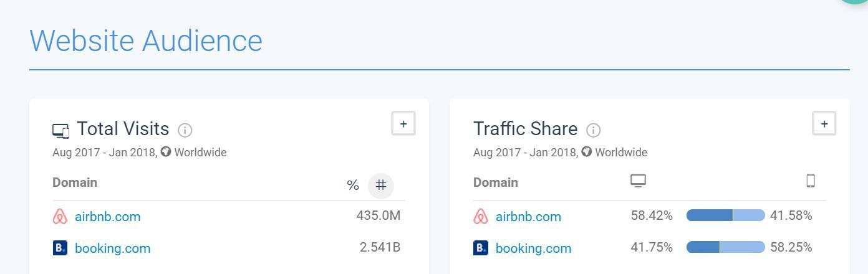
Task: Open airbnb.com link in Total Visits
Action: pyautogui.click(x=107, y=217)
